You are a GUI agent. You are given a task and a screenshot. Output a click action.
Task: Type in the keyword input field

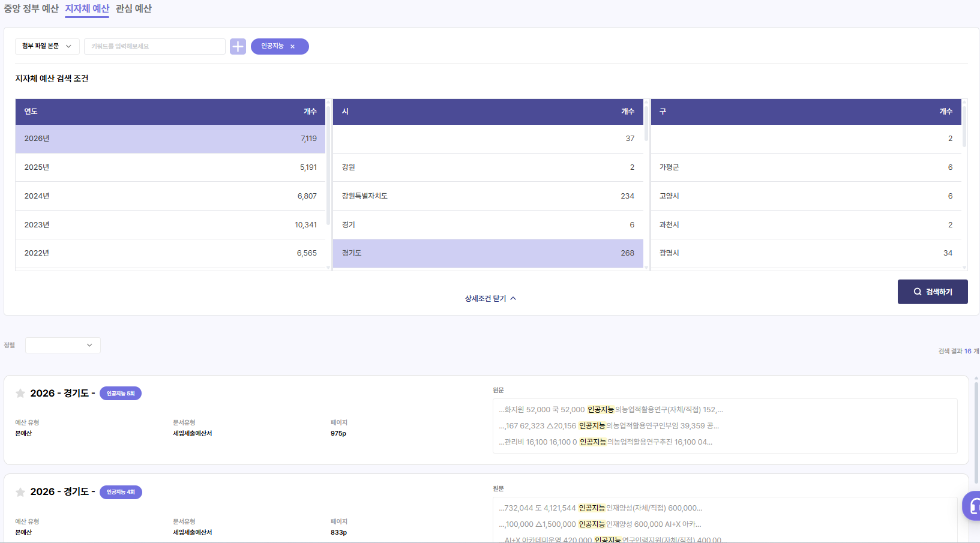click(154, 46)
